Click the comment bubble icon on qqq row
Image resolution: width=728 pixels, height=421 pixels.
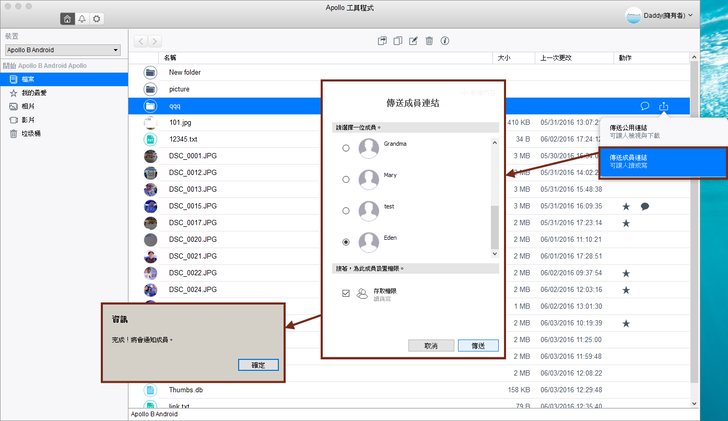point(645,106)
